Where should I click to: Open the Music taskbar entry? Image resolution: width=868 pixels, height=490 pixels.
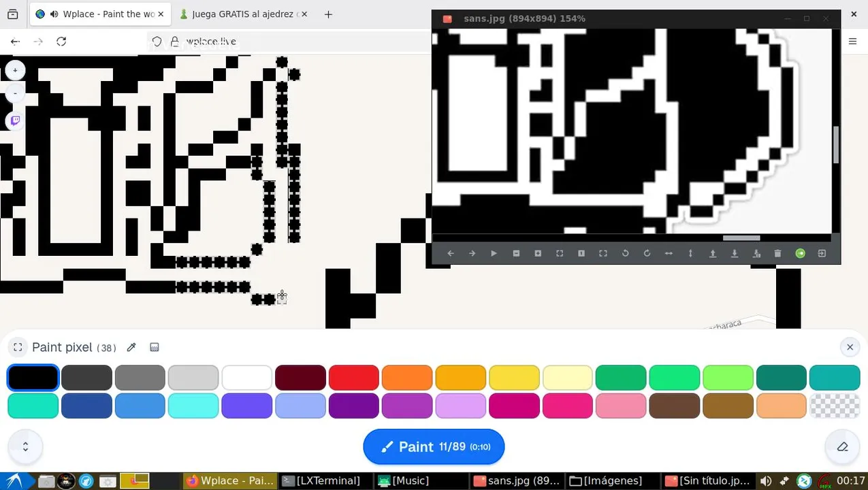coord(420,480)
